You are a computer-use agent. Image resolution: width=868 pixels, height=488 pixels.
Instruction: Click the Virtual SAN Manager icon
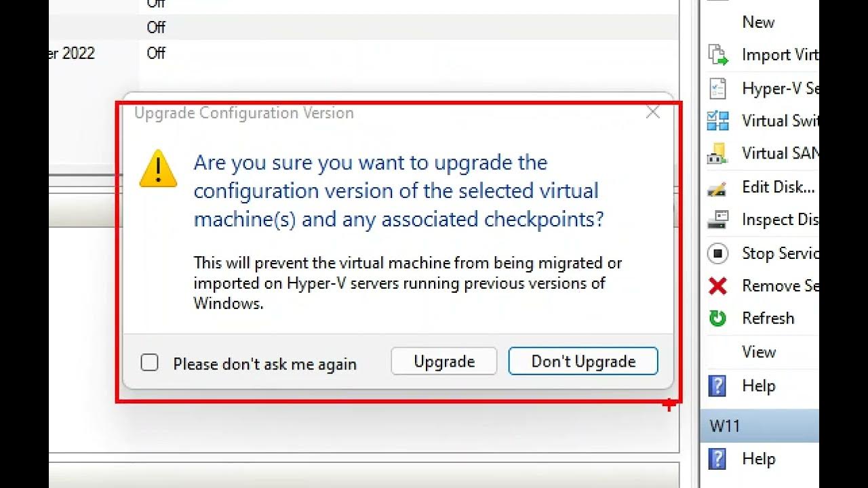coord(717,153)
